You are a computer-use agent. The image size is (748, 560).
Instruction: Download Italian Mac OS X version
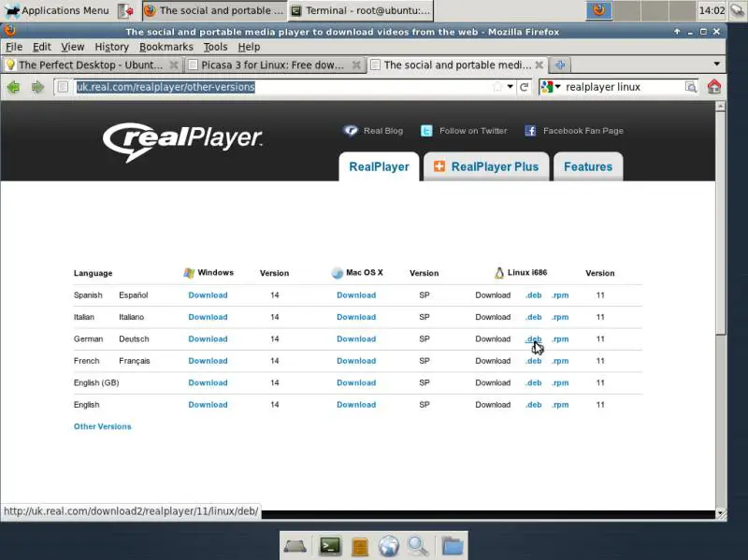[356, 317]
